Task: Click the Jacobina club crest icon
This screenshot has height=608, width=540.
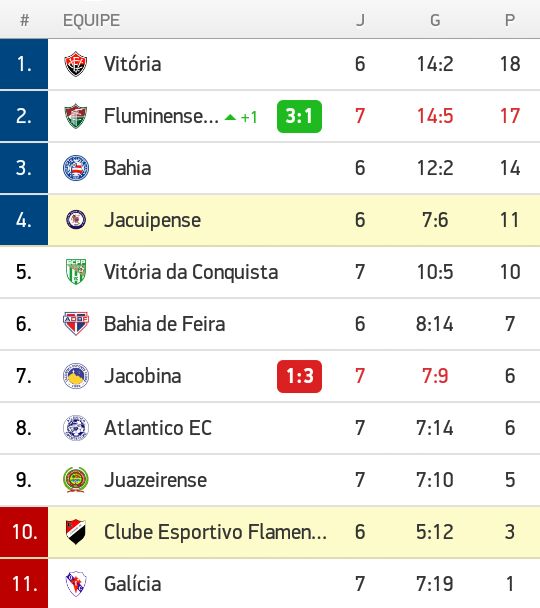Action: click(76, 376)
